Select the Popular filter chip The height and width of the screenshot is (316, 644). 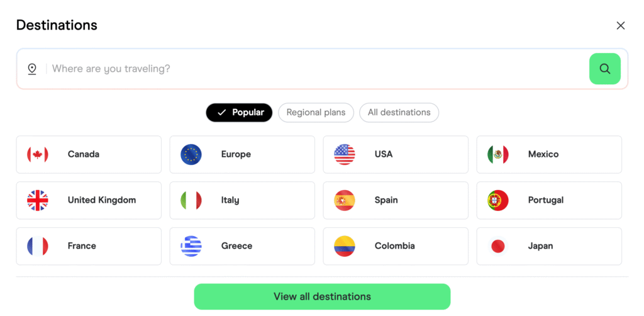click(239, 113)
